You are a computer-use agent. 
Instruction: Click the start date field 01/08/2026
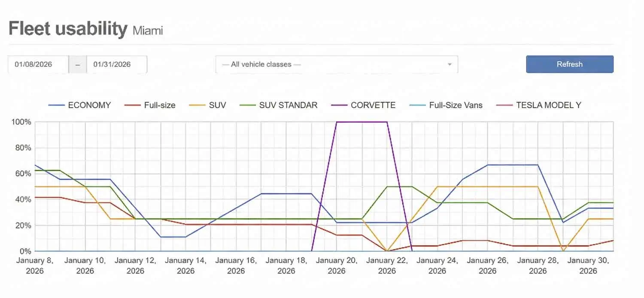pos(38,64)
